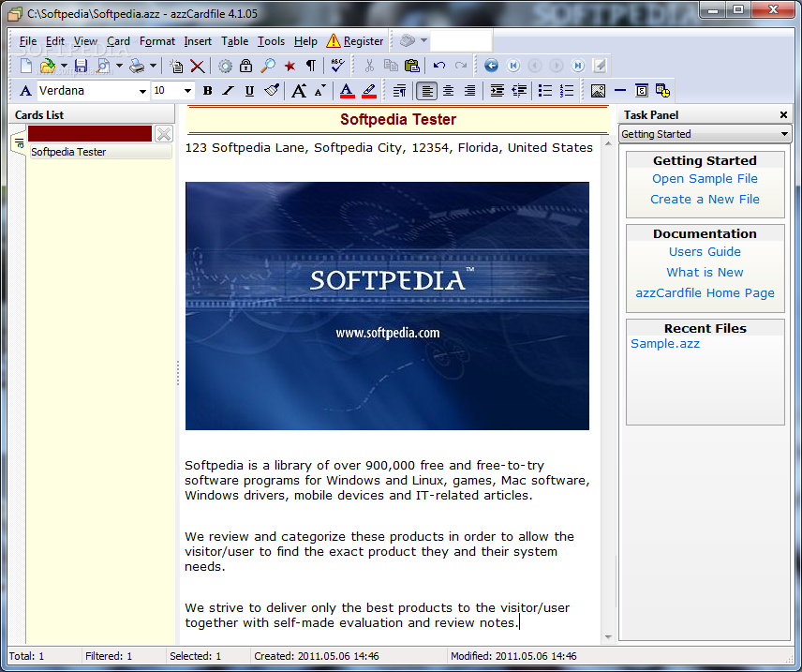Click the What is New link
This screenshot has width=802, height=672.
tap(705, 273)
